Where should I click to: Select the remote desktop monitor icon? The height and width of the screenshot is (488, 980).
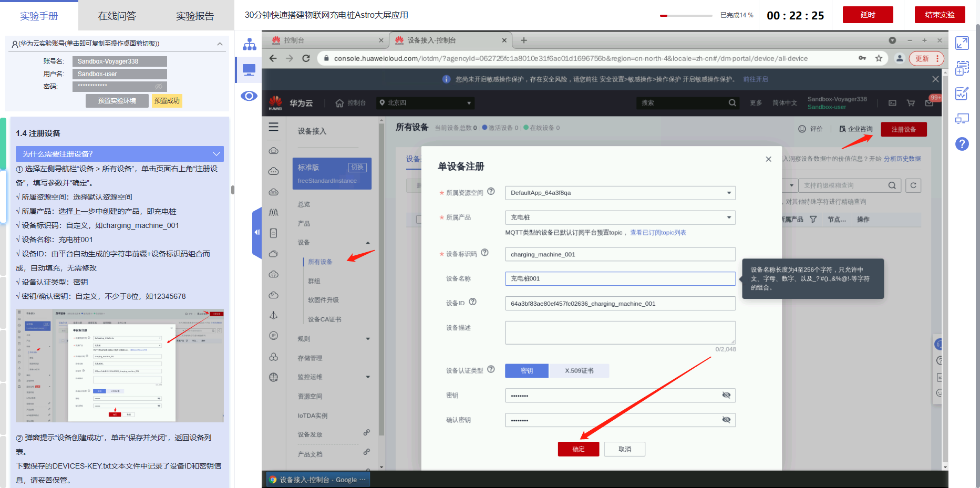click(x=249, y=70)
